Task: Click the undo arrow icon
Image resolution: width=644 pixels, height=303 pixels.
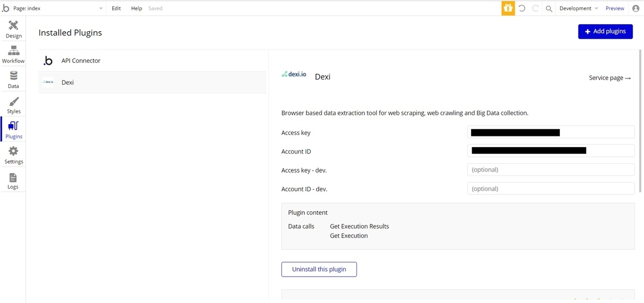Action: tap(522, 9)
